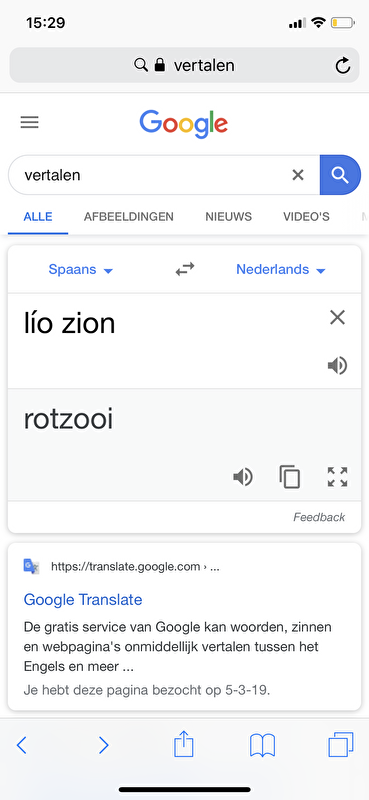Viewport: 369px width, 800px height.
Task: Open Safari bookmarks
Action: (262, 745)
